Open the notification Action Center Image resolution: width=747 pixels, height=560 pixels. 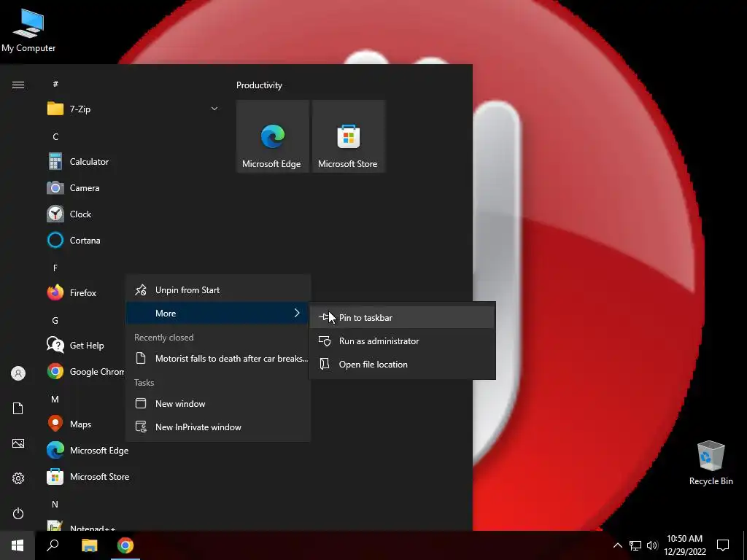point(723,545)
